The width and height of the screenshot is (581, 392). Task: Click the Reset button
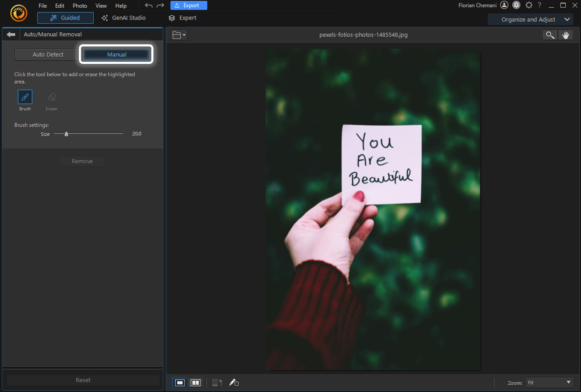(82, 380)
